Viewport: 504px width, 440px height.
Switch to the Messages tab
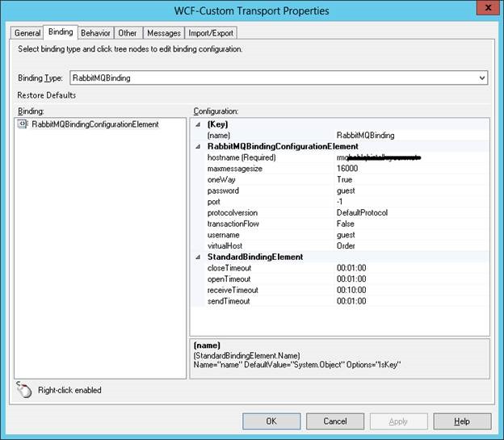click(x=164, y=33)
